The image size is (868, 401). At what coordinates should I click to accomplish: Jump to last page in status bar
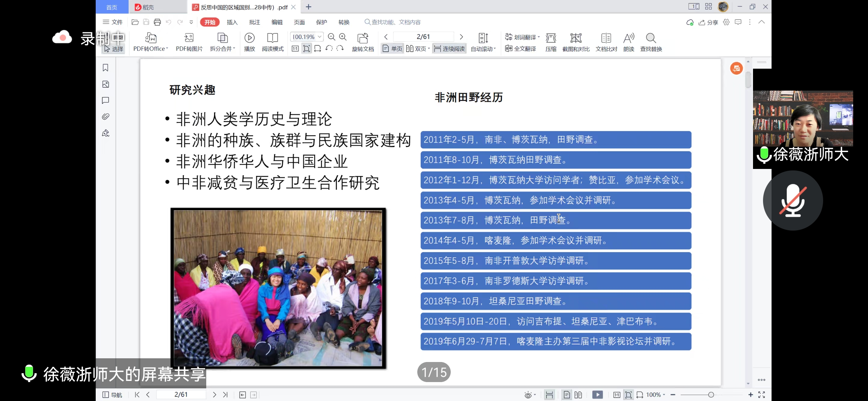tap(225, 395)
